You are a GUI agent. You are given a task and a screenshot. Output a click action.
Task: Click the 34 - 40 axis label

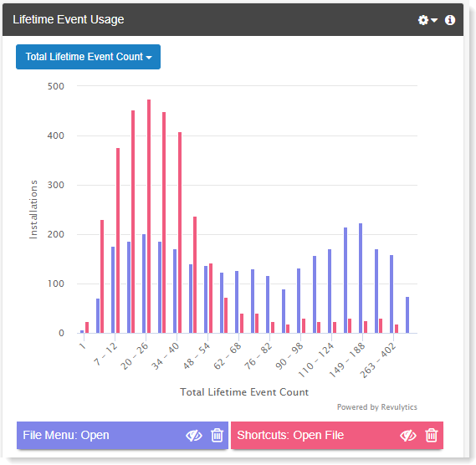pyautogui.click(x=166, y=355)
